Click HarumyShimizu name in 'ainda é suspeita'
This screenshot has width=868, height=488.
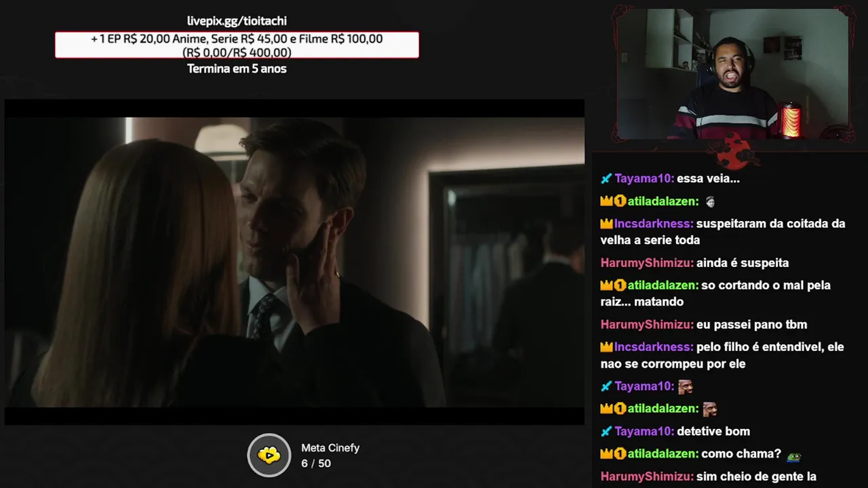647,263
